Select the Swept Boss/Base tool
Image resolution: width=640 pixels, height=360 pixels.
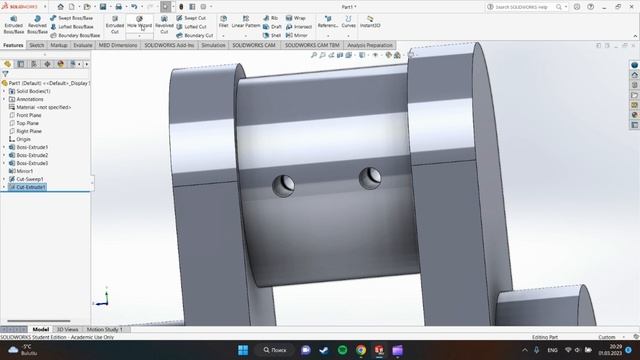(71, 18)
